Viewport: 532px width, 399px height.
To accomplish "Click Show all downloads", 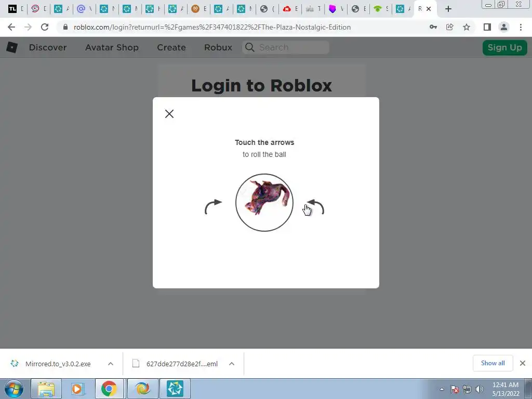I will point(493,363).
